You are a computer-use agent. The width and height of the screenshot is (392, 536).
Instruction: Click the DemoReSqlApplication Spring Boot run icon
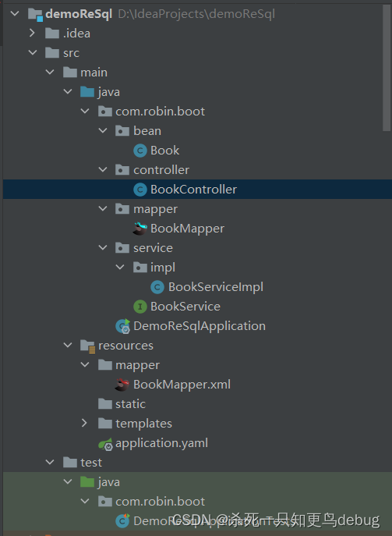[123, 326]
